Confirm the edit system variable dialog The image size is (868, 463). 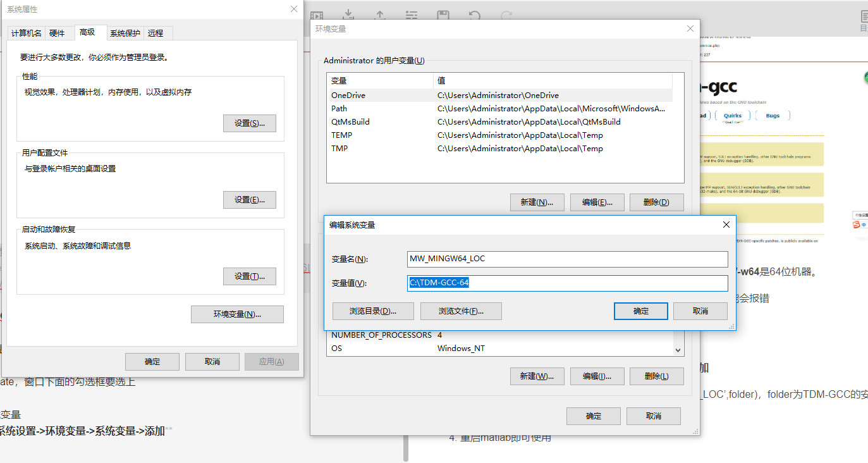pyautogui.click(x=641, y=311)
